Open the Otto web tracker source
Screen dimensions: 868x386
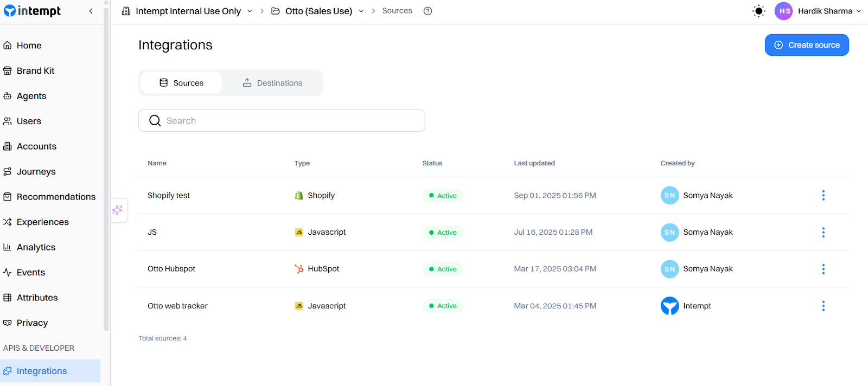[x=177, y=306]
